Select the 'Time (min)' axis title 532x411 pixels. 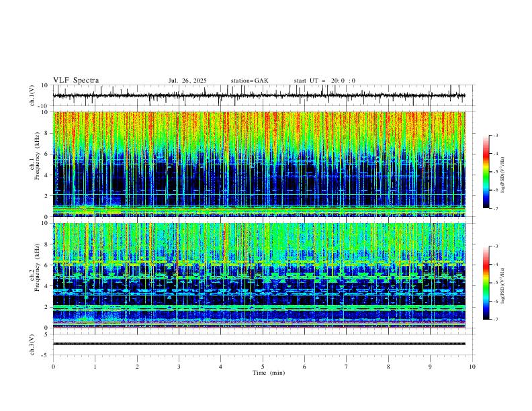pyautogui.click(x=269, y=373)
